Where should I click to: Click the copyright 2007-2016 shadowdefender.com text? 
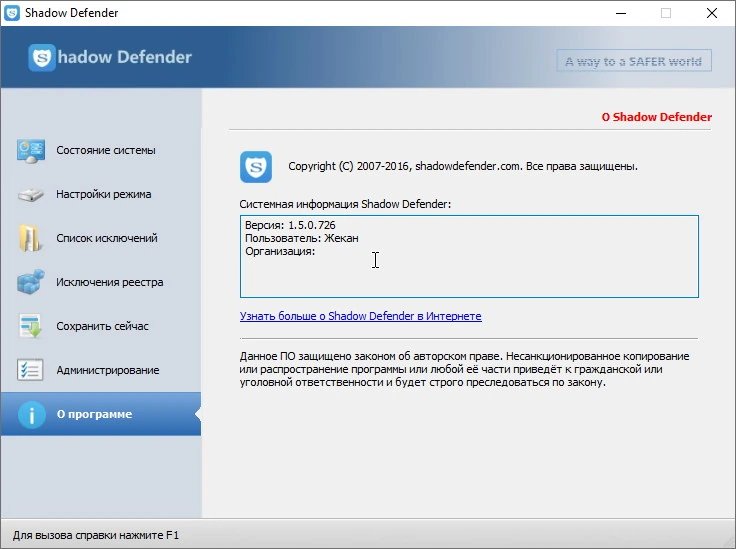463,166
